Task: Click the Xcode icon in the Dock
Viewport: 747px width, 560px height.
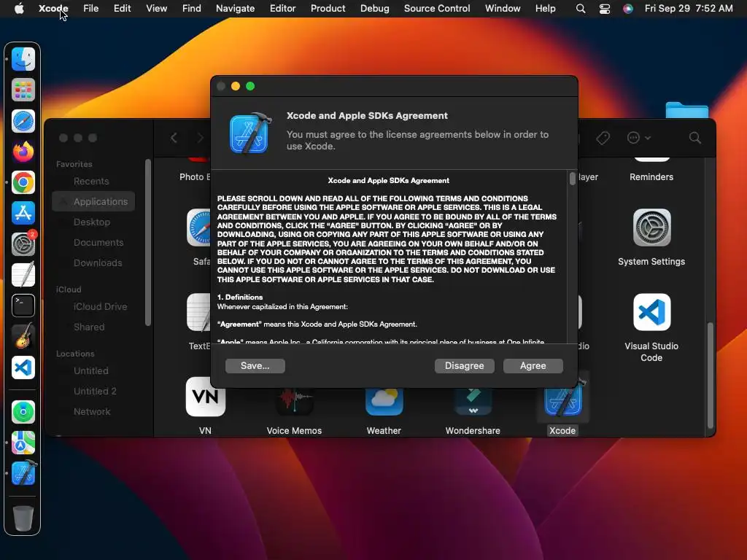Action: pos(23,473)
